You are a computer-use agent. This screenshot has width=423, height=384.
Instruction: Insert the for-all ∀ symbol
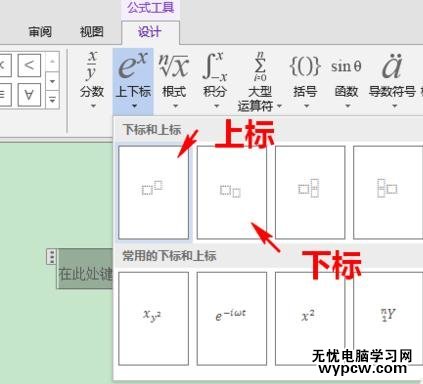[x=29, y=94]
